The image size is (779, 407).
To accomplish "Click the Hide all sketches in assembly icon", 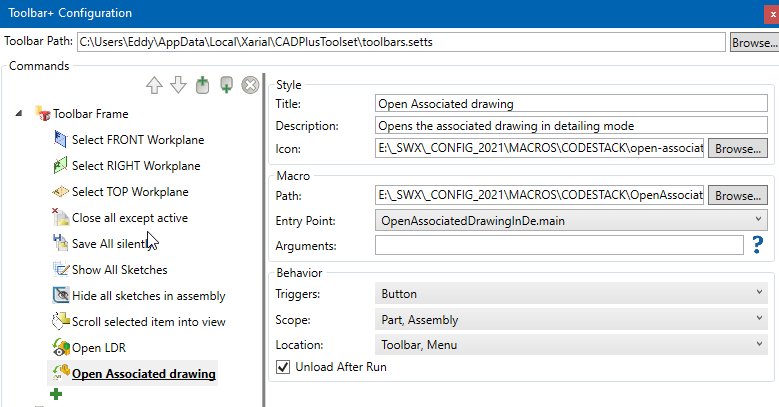I will [x=61, y=295].
